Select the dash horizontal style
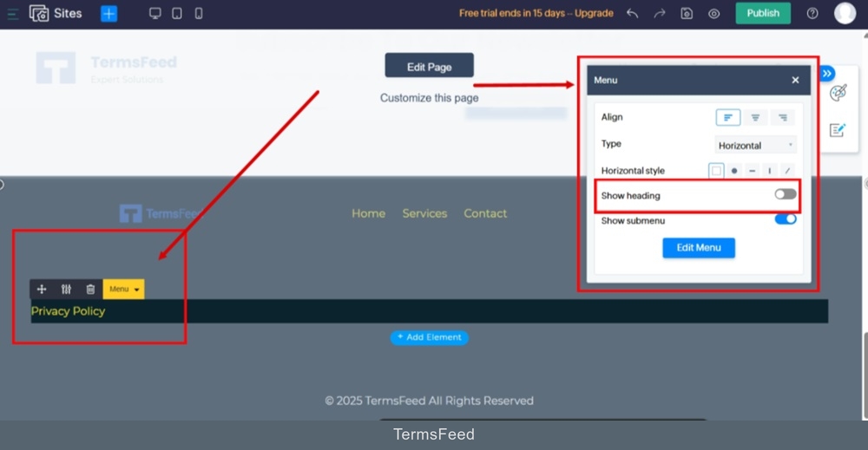868x450 pixels. 752,171
